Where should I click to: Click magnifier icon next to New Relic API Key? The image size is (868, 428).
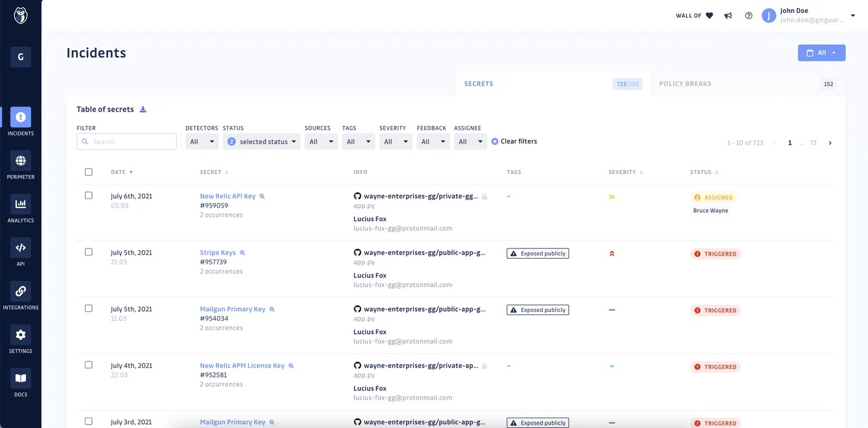coord(262,196)
